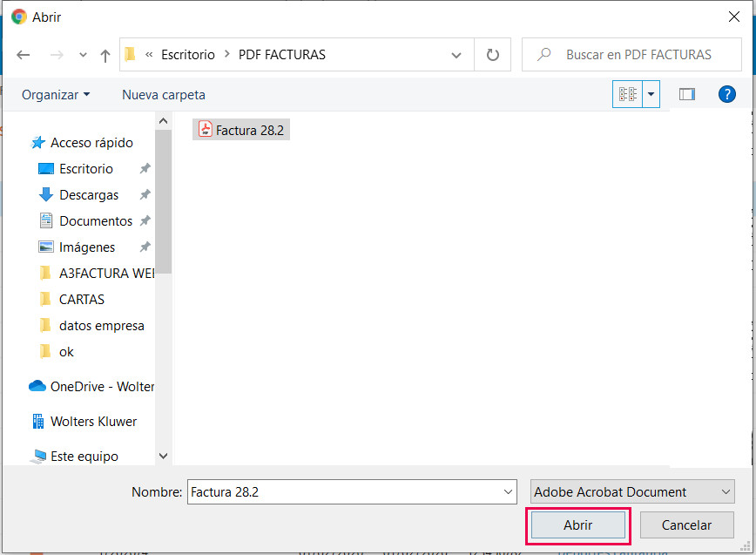Open the datos empresa folder
This screenshot has width=756, height=555.
point(92,326)
